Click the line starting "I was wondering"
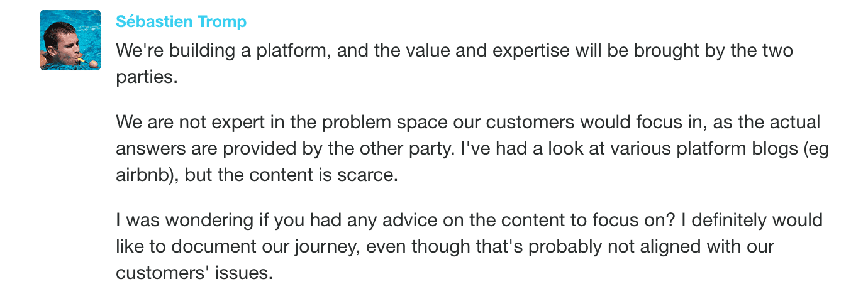This screenshot has height=289, width=868. click(469, 221)
